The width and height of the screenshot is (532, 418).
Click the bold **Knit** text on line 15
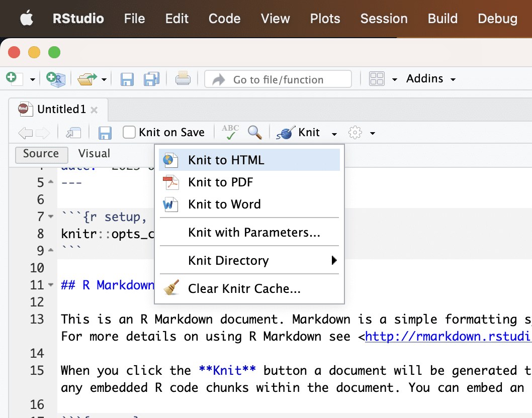click(227, 371)
